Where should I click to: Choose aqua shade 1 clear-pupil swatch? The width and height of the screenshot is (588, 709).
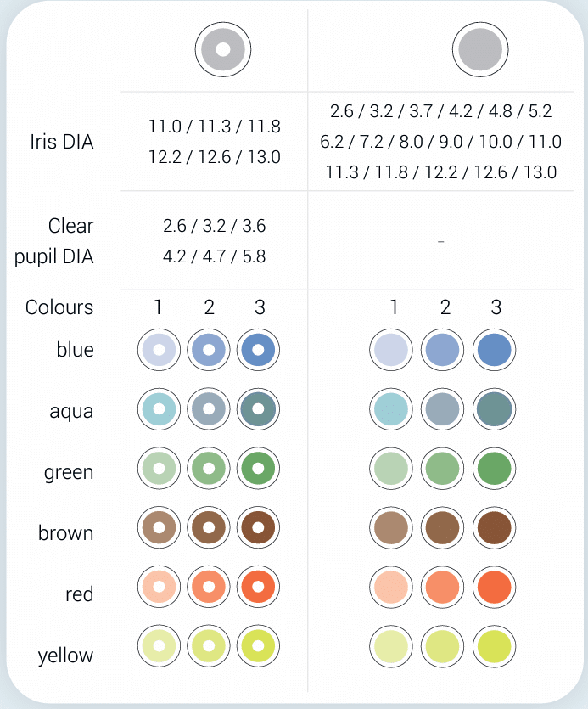[159, 409]
